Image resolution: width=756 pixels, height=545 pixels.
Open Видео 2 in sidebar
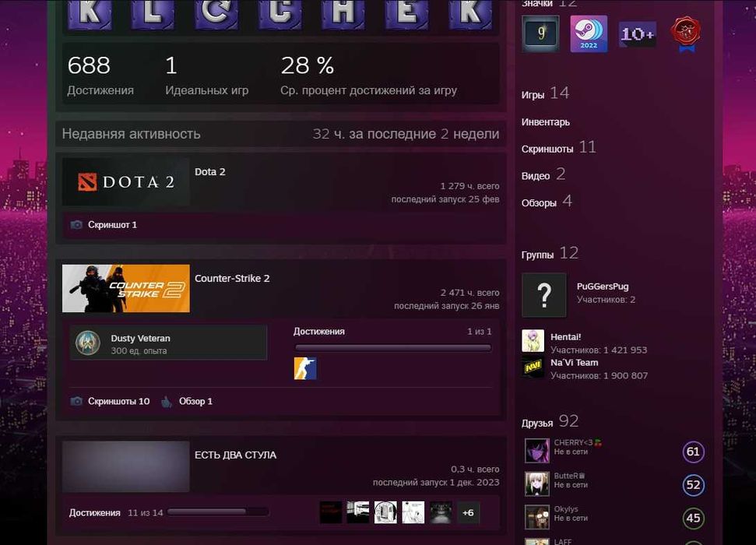543,174
